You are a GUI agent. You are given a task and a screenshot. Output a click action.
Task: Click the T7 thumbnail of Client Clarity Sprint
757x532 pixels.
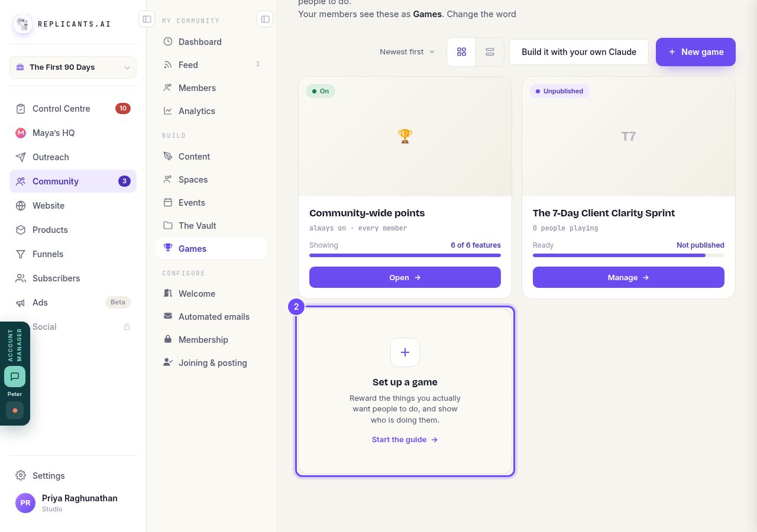pos(629,137)
